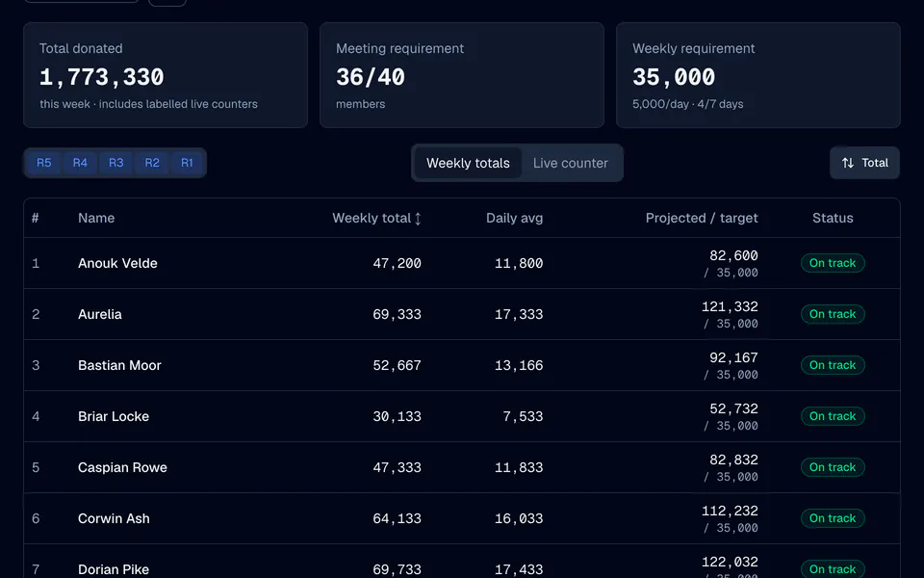Select the Dorian Pike member name

tap(114, 569)
